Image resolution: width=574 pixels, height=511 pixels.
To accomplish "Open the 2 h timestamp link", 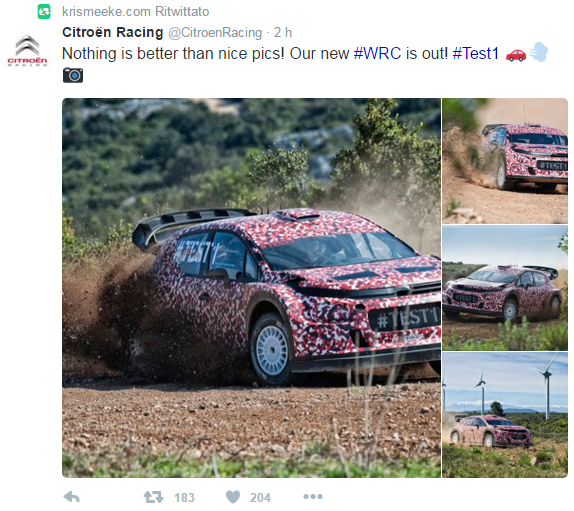I will 283,33.
